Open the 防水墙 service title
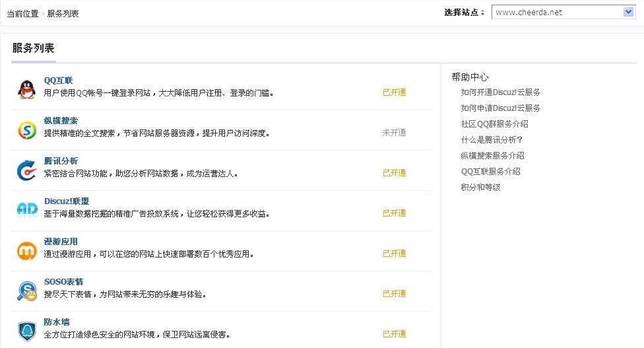This screenshot has height=348, width=644. (x=57, y=322)
